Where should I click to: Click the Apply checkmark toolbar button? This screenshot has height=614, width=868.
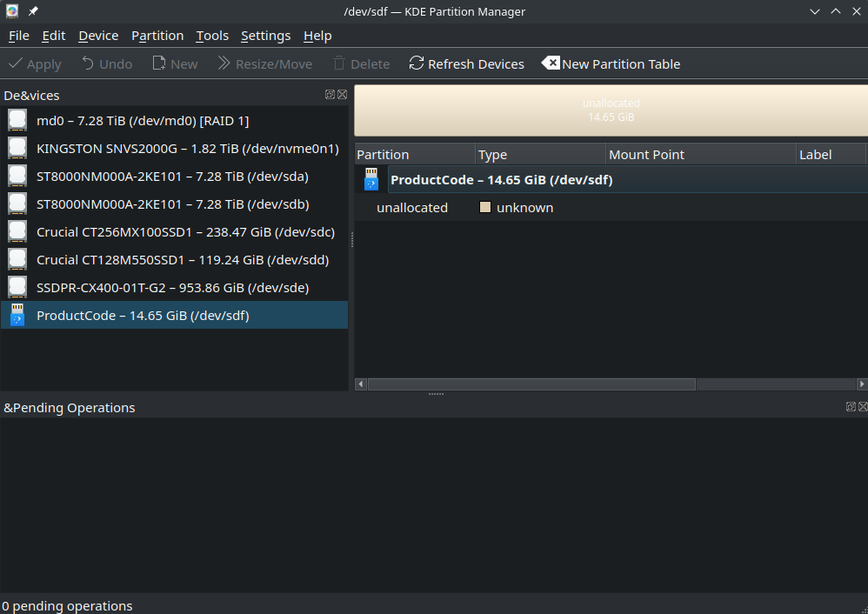click(35, 64)
